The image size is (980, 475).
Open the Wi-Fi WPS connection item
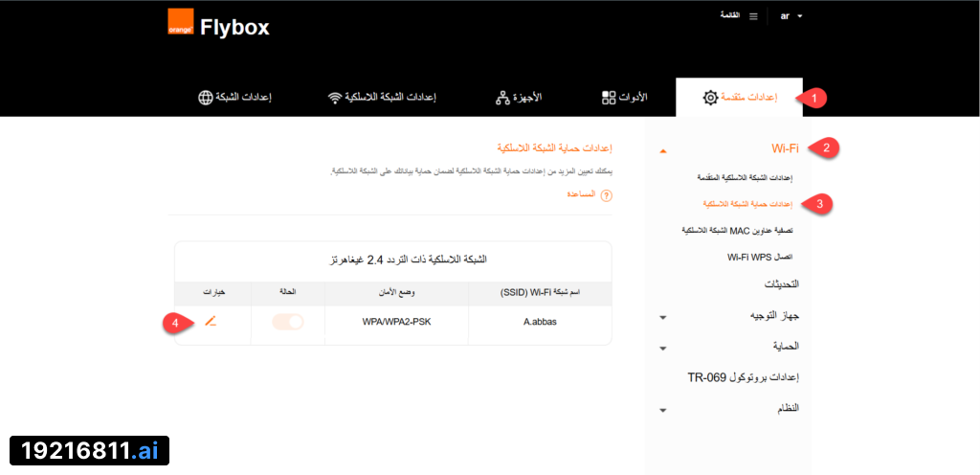click(x=759, y=257)
